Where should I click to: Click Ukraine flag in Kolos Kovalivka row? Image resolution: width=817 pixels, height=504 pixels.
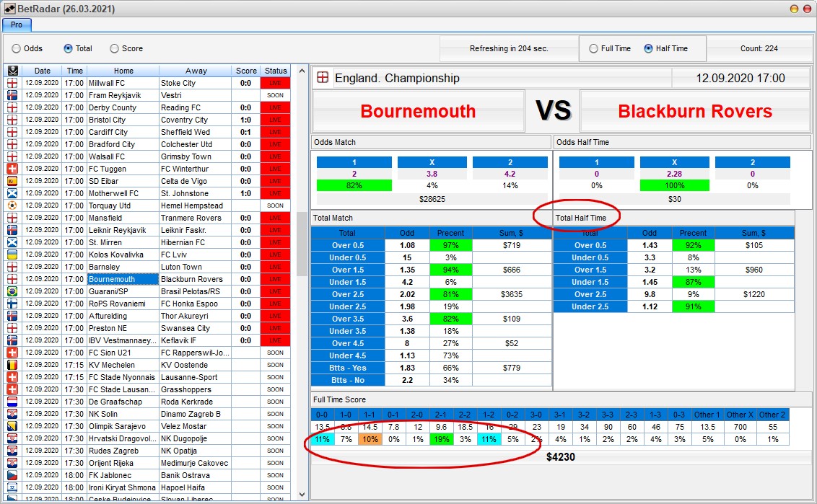coord(12,255)
